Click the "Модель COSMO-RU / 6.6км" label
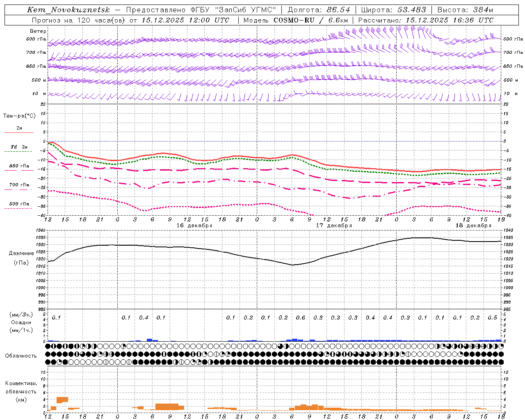Viewport: 525px width, 420px height. [x=296, y=20]
